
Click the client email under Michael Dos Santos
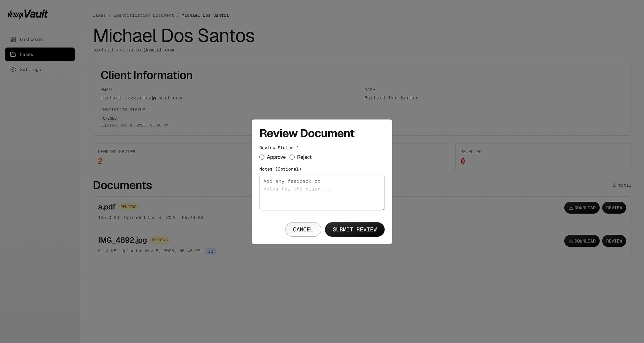pyautogui.click(x=133, y=50)
